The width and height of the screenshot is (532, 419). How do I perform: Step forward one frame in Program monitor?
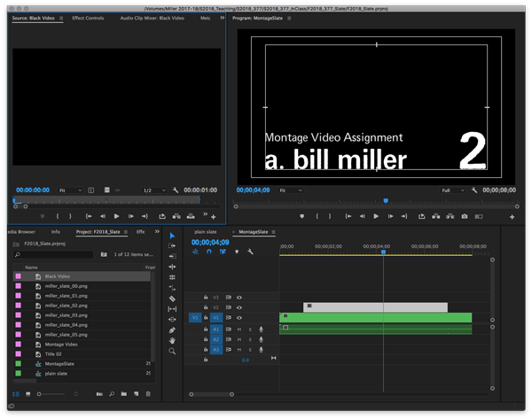click(x=390, y=216)
